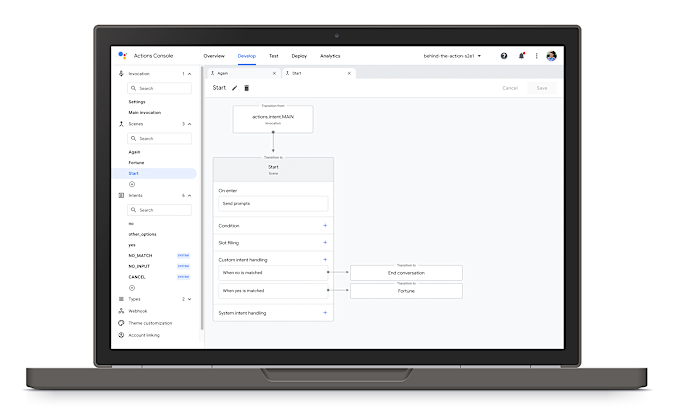Close the Again tab
This screenshot has width=675, height=420.
275,73
